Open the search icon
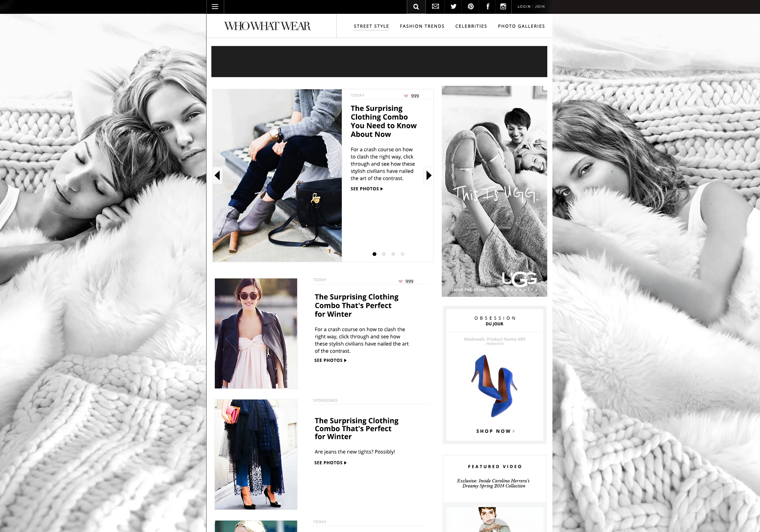760x532 pixels. tap(416, 7)
